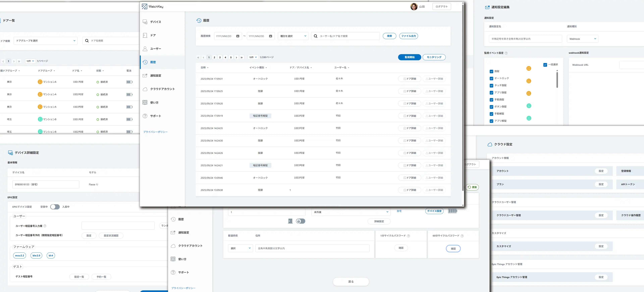Click the user avatar photo for 山田
The width and height of the screenshot is (644, 292).
(414, 7)
